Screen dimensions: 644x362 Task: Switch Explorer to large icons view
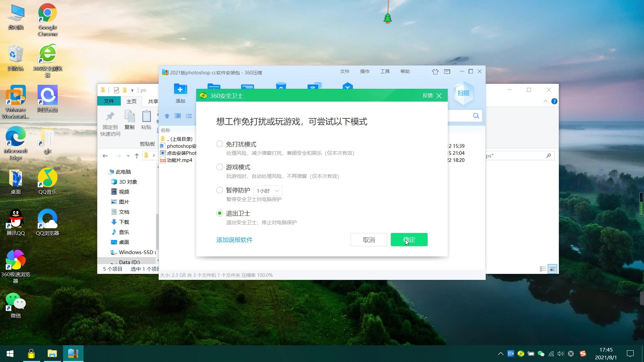(552, 269)
